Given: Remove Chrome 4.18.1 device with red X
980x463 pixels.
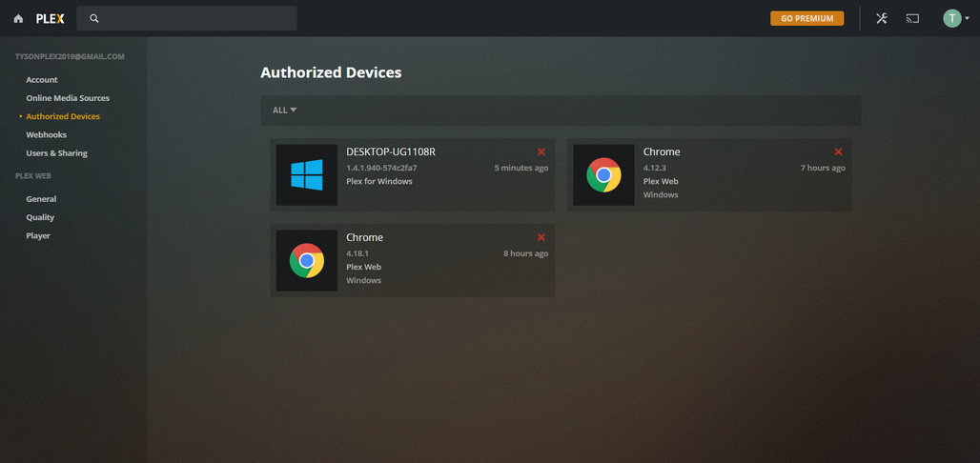Looking at the screenshot, I should point(541,237).
